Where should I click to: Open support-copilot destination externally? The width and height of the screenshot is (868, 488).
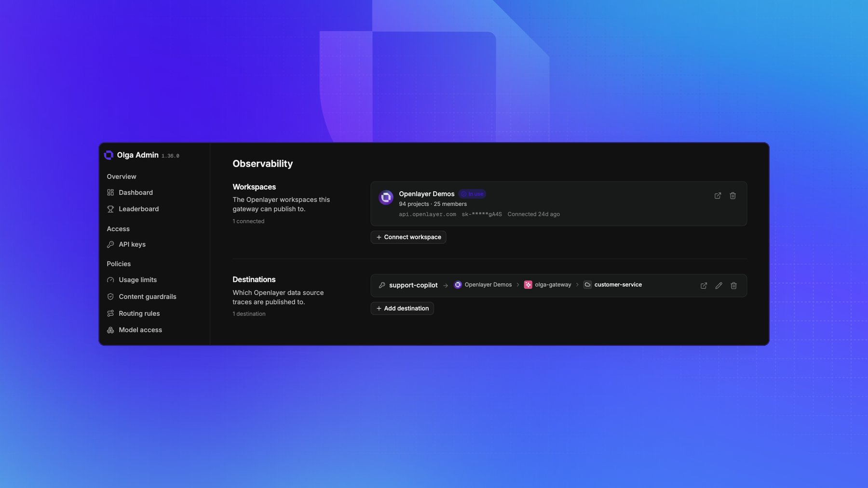click(x=704, y=286)
